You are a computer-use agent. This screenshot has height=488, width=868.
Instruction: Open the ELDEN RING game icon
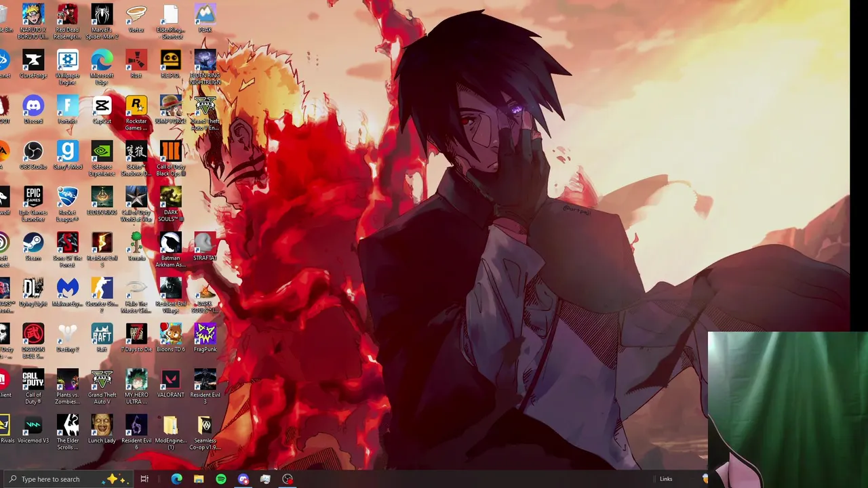102,201
